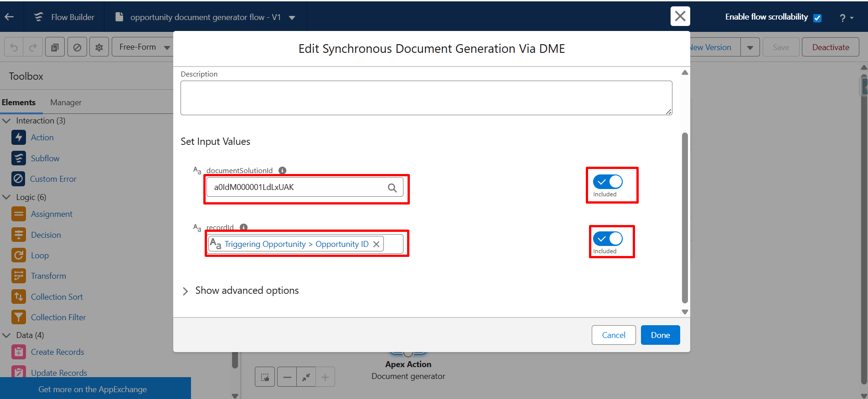This screenshot has width=868, height=399.
Task: Click the Collection Filter funnel icon
Action: [19, 317]
